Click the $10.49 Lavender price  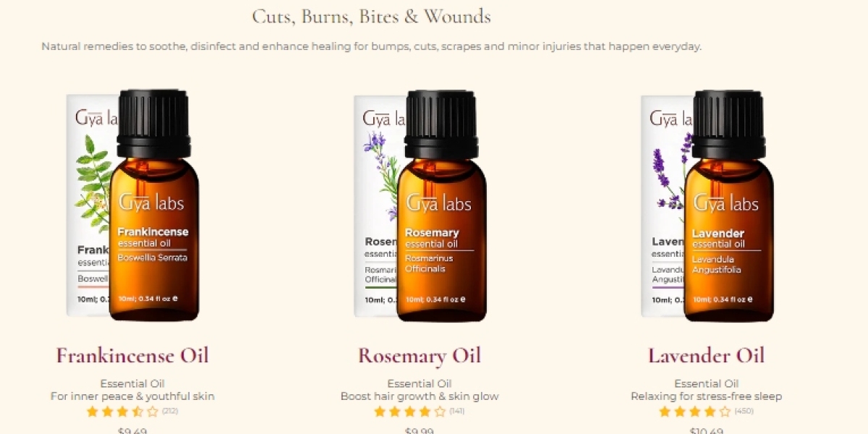pos(707,431)
